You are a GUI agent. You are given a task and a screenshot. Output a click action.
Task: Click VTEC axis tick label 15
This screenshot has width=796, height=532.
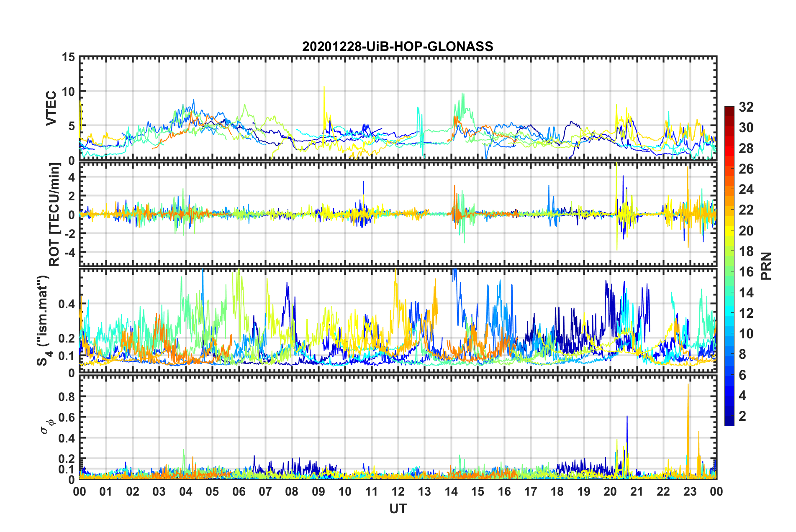[68, 57]
